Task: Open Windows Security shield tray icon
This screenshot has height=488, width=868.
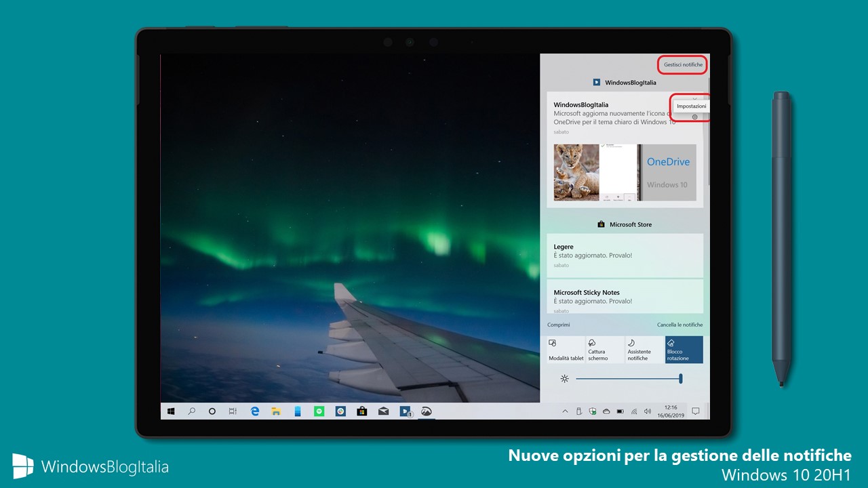Action: click(592, 411)
